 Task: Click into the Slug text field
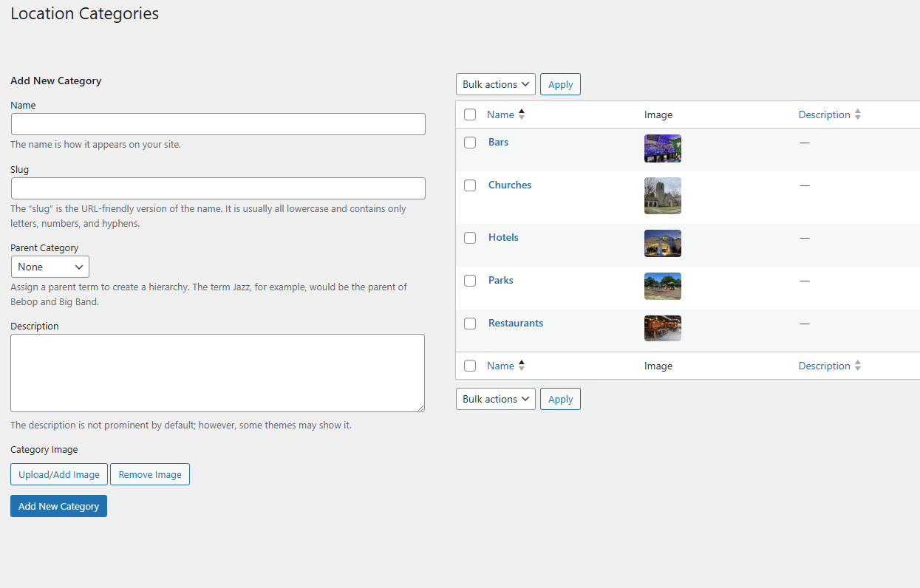click(218, 188)
